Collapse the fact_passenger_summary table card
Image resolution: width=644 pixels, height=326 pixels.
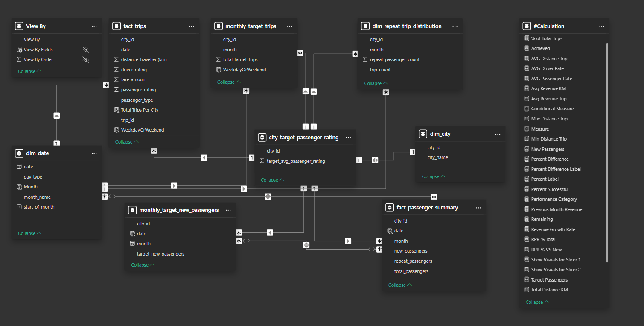[x=399, y=285]
